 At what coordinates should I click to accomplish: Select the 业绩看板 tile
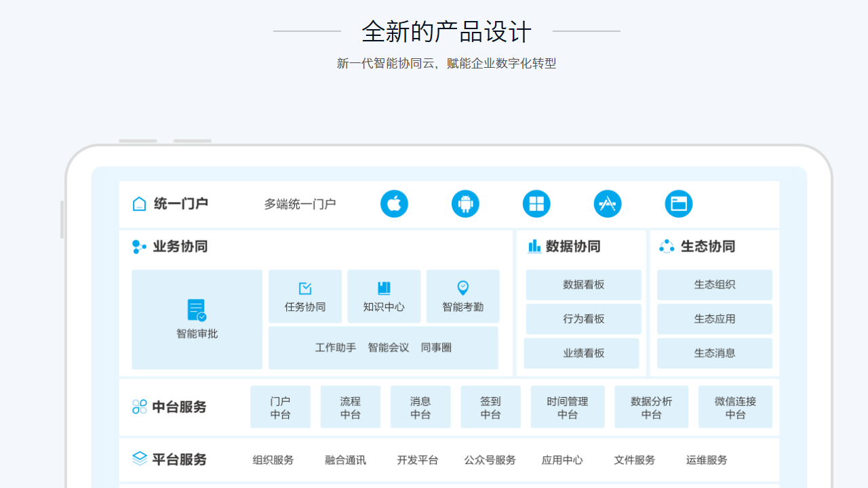pyautogui.click(x=582, y=353)
